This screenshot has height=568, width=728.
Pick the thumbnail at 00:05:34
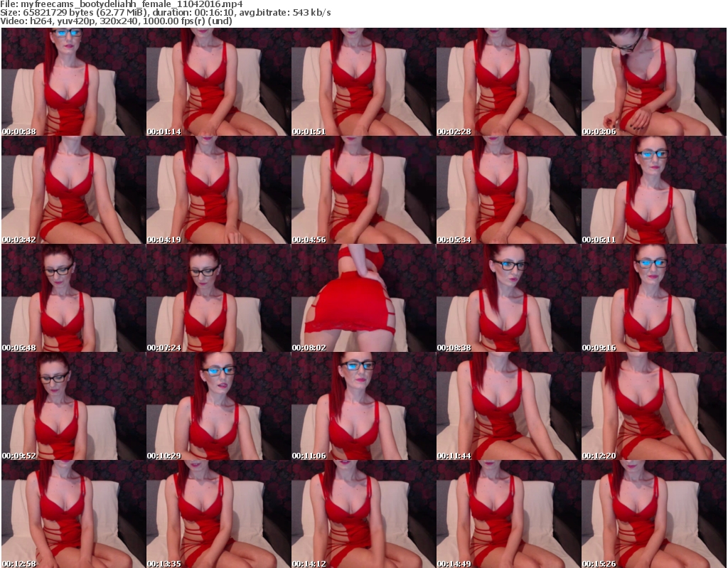pos(508,190)
